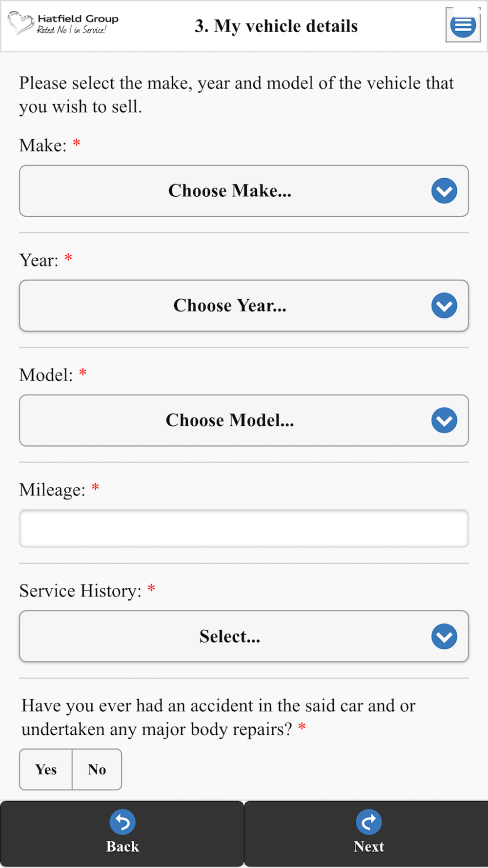Image resolution: width=488 pixels, height=868 pixels.
Task: Tap the Back arrow icon
Action: (122, 822)
